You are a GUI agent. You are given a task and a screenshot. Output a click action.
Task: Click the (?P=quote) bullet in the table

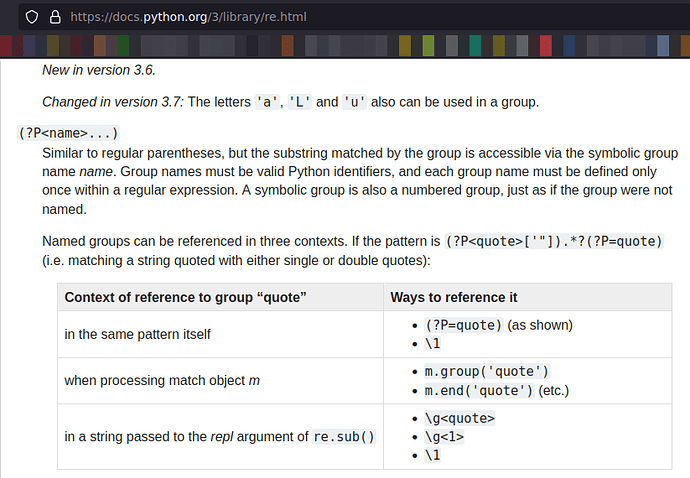(463, 325)
